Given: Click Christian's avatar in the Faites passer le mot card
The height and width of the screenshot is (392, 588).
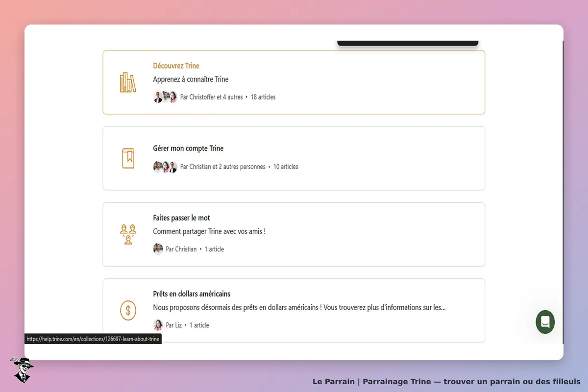Looking at the screenshot, I should pos(158,249).
